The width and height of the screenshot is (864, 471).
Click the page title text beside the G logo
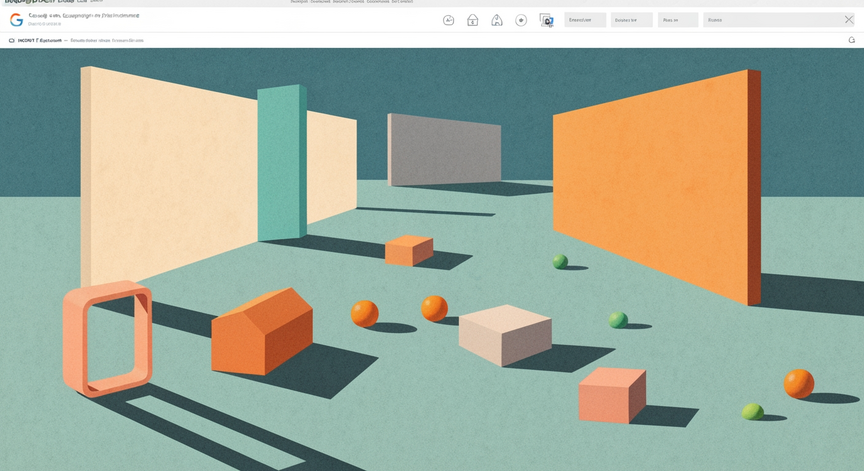coord(84,16)
